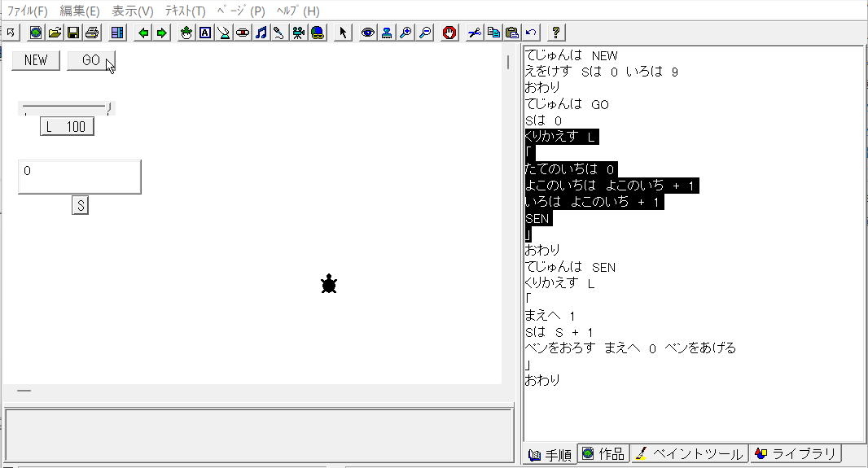Click the magnifier plus enlarge tool
This screenshot has width=868, height=468.
point(406,33)
